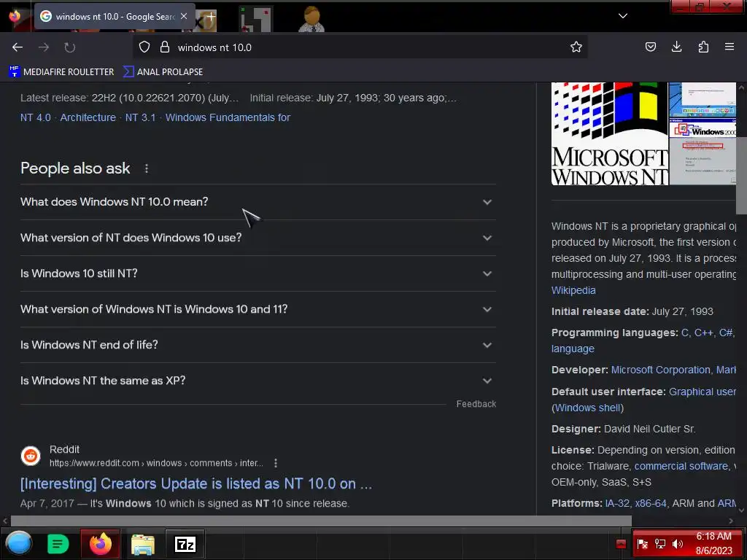Open the Creators Update is listed as NT 10.0 result

pyautogui.click(x=196, y=484)
